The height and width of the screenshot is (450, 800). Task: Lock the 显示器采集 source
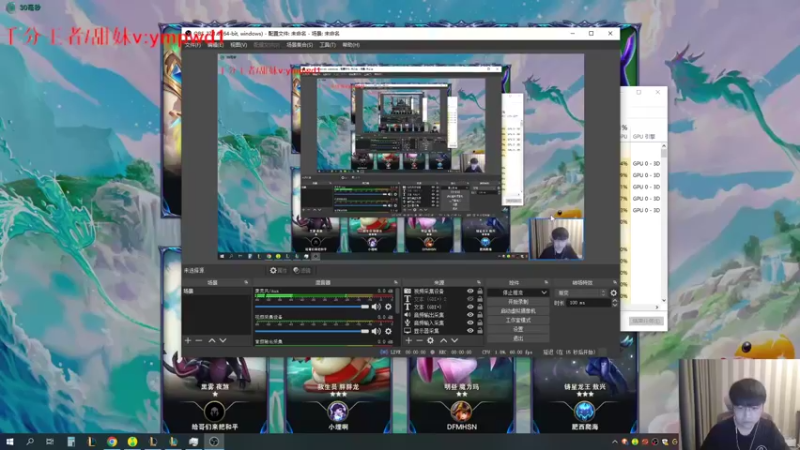[480, 331]
